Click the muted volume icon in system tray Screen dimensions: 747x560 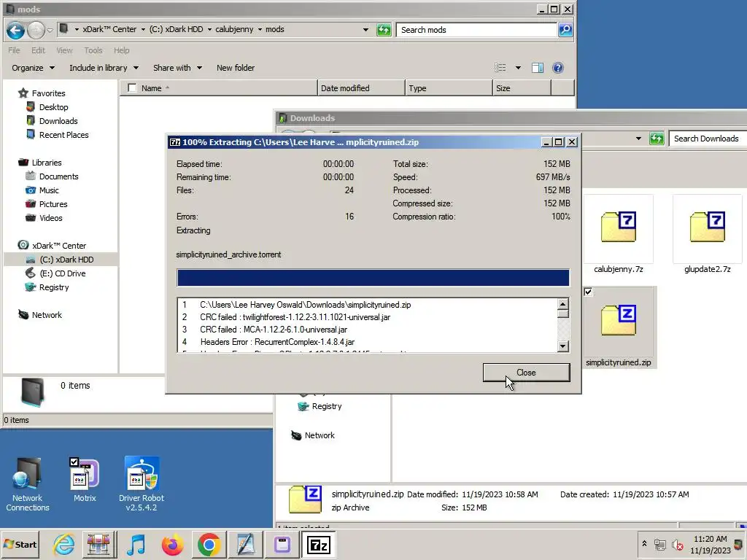tap(677, 545)
